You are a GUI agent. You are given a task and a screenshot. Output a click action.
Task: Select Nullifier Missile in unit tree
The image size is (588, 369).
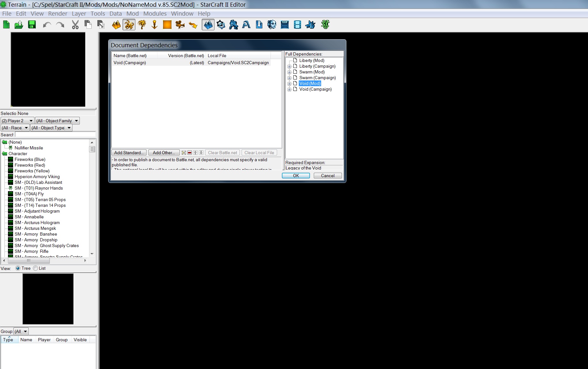(29, 148)
